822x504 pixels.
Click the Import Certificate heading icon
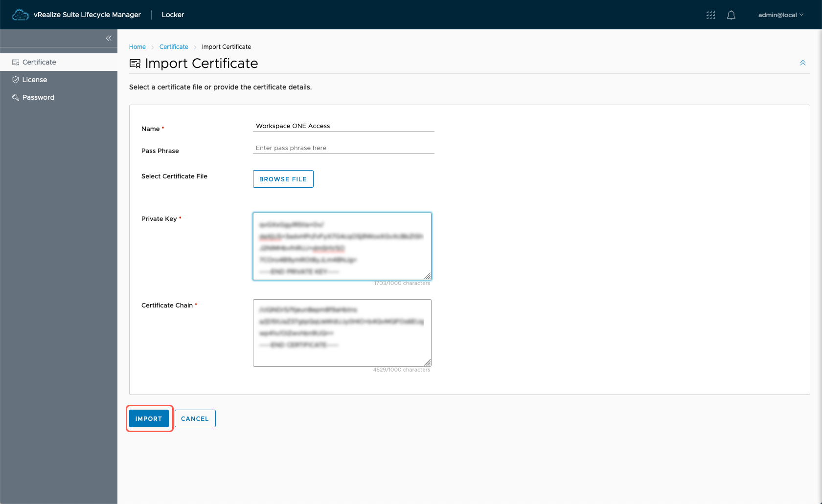pyautogui.click(x=135, y=64)
